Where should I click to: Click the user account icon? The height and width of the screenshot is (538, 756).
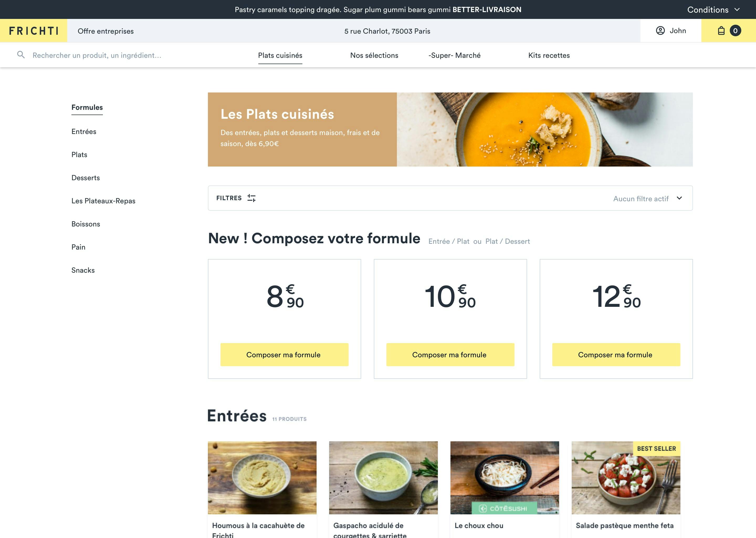coord(661,30)
